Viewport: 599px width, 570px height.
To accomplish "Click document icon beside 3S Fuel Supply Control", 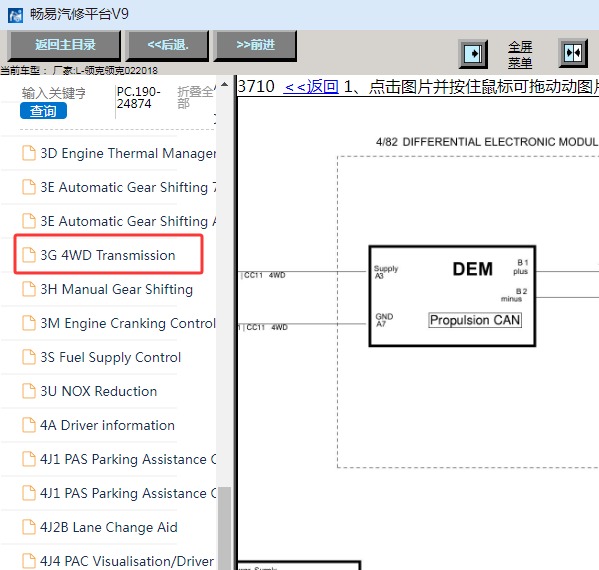I will pyautogui.click(x=29, y=357).
